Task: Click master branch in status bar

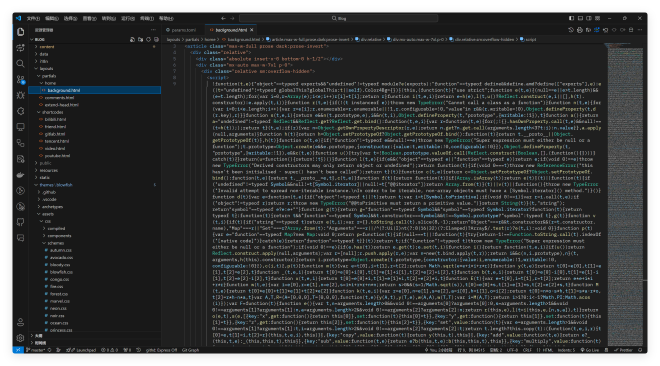Action: pyautogui.click(x=36, y=350)
